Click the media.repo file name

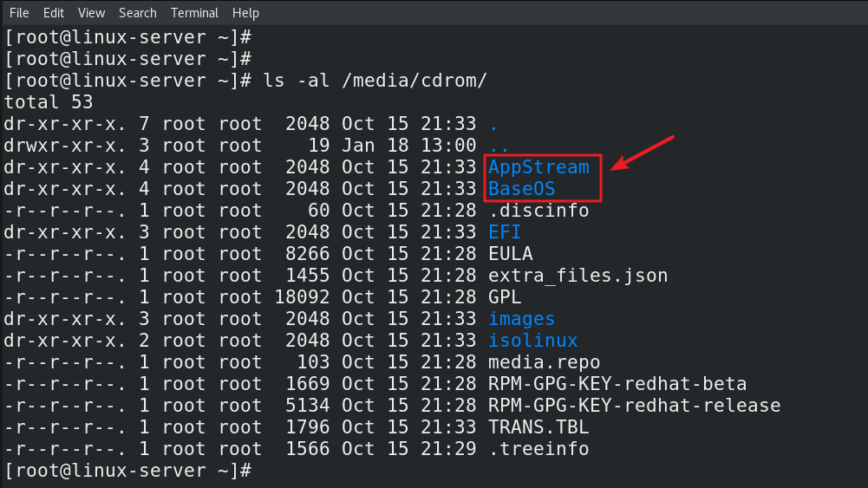(x=545, y=362)
